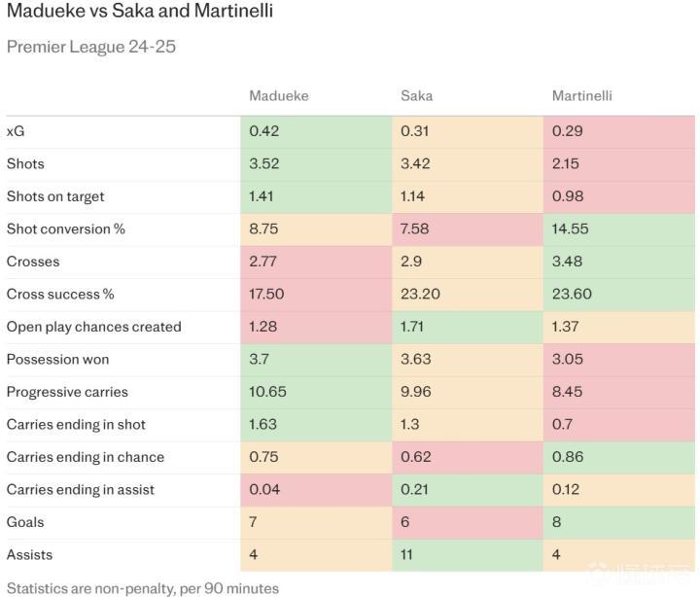This screenshot has height=597, width=700.
Task: Click the xG row label
Action: (17, 131)
